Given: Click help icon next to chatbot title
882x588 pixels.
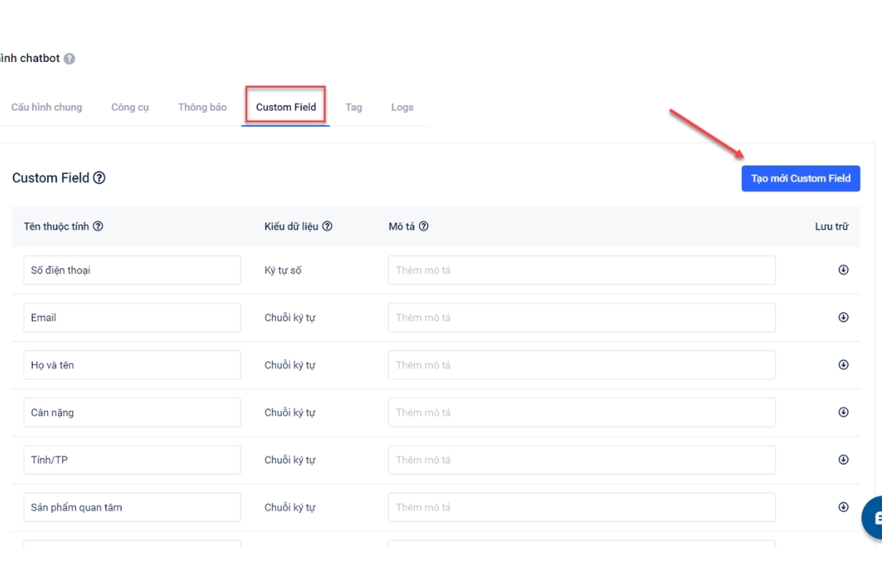Looking at the screenshot, I should pyautogui.click(x=69, y=59).
